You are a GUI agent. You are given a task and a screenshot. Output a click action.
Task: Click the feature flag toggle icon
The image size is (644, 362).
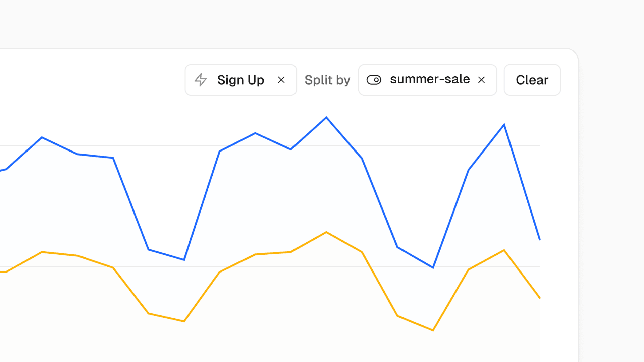click(x=374, y=80)
